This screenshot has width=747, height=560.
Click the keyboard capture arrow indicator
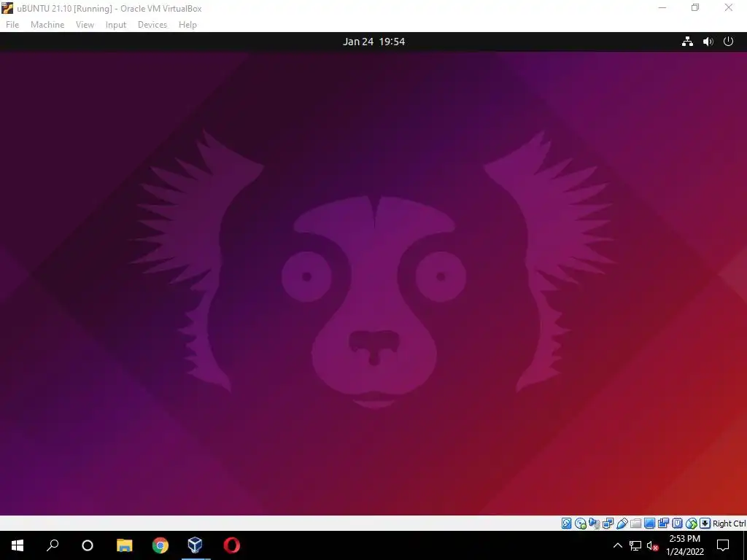coord(705,524)
